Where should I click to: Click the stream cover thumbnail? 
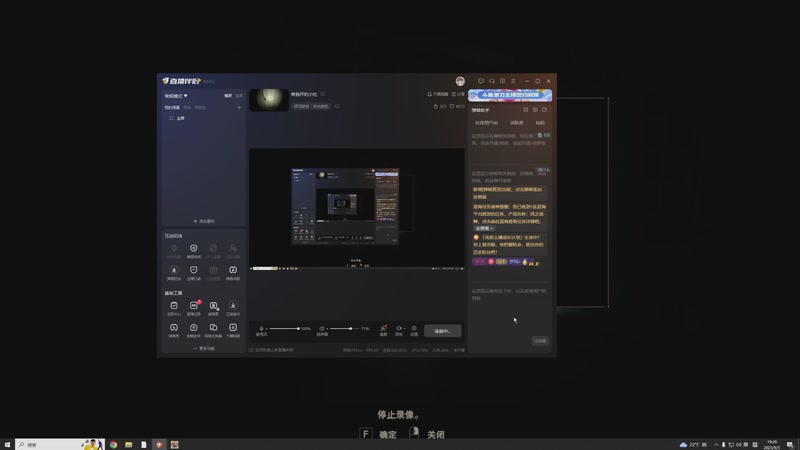[269, 100]
